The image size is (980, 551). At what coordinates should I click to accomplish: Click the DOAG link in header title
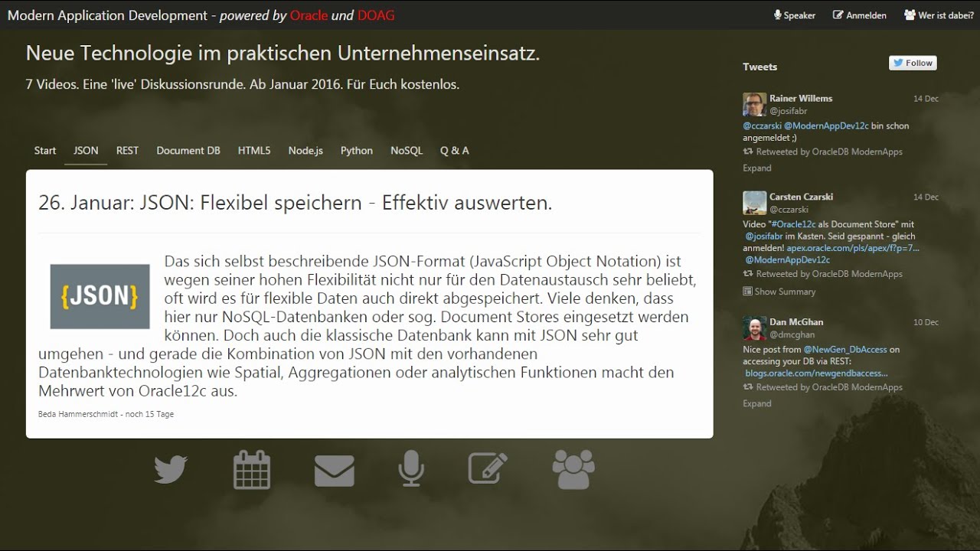pos(376,15)
